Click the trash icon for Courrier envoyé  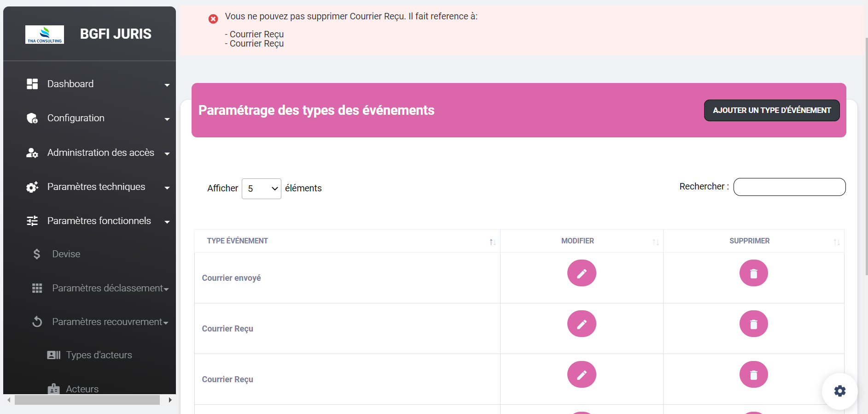pyautogui.click(x=753, y=273)
